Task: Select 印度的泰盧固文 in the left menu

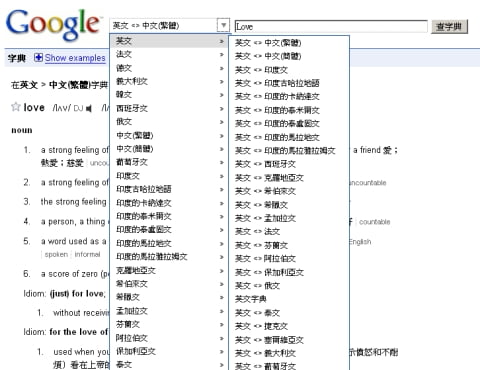Action: 169,230
